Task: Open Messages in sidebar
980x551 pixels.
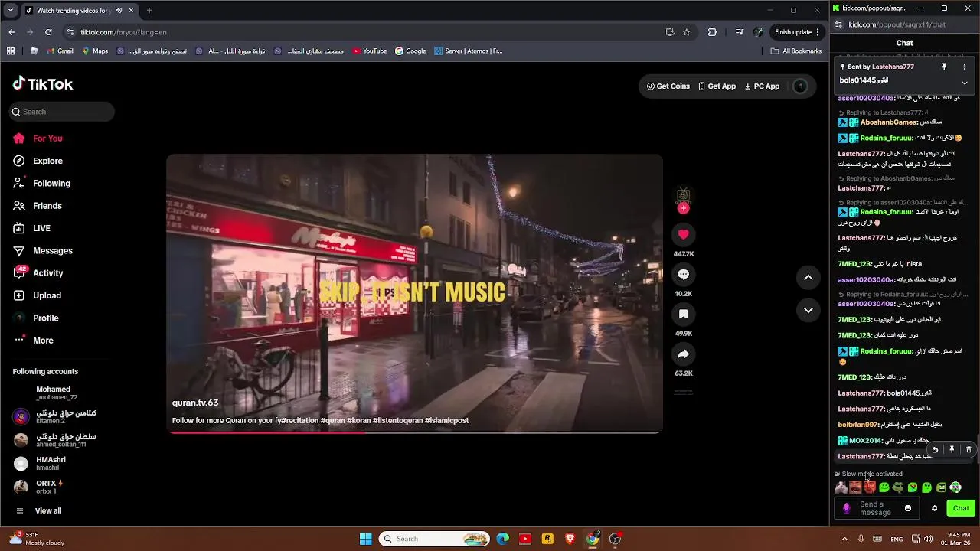Action: pos(42,251)
